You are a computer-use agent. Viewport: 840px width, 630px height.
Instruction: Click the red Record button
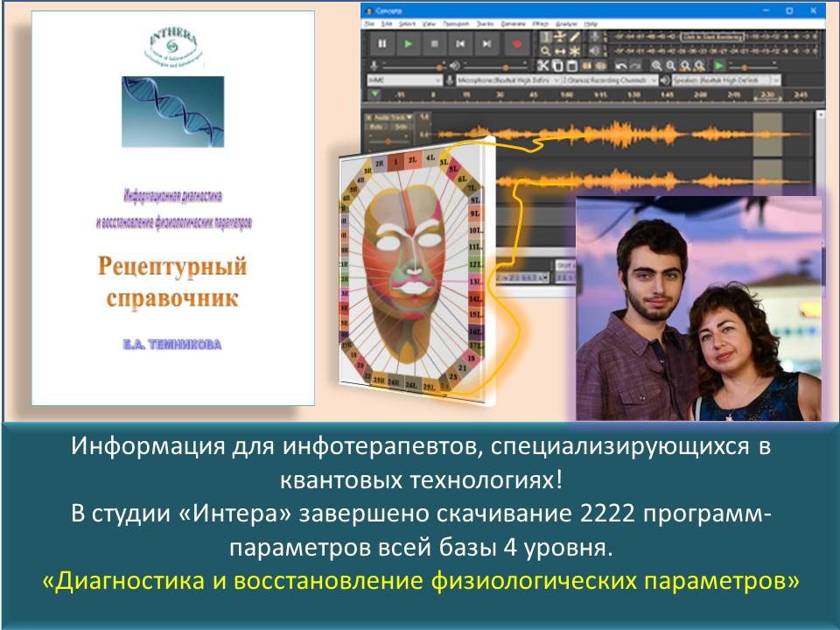(x=516, y=42)
